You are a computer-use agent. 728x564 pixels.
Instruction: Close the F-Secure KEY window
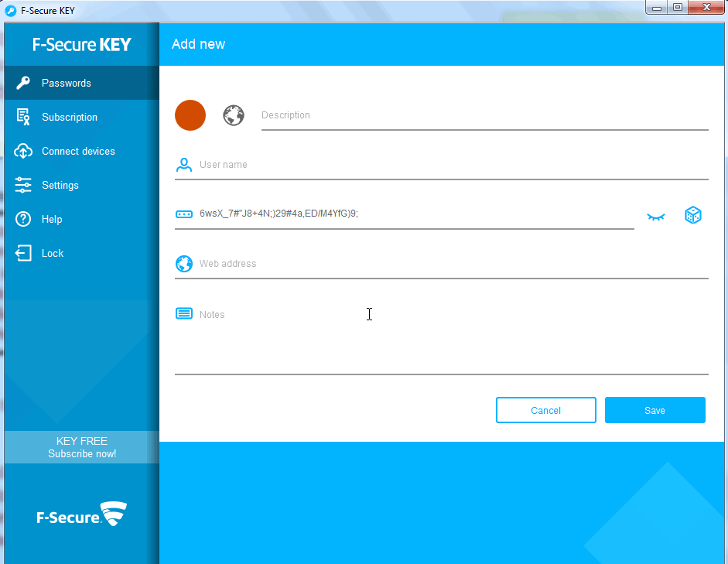706,8
